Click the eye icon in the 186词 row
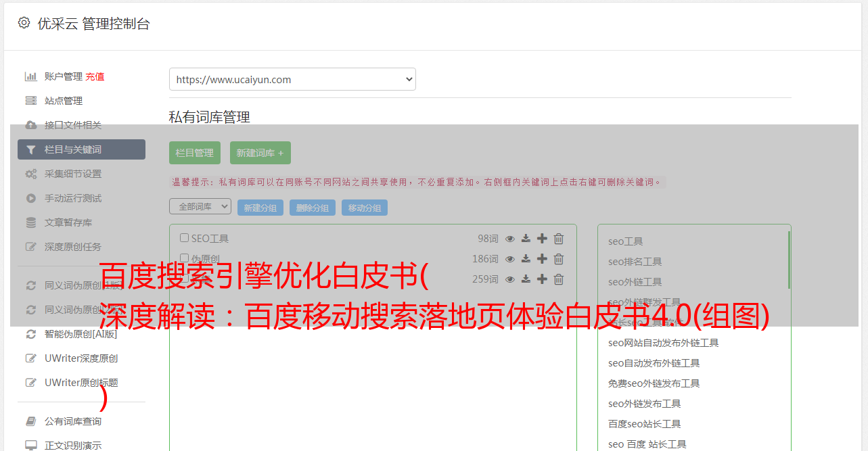Screen dimensions: 868x451 [x=510, y=259]
